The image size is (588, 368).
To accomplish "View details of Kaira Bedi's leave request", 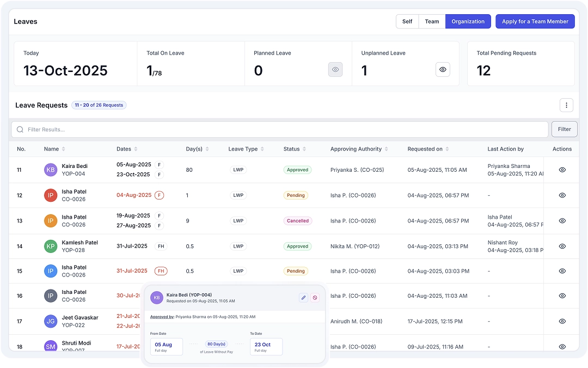I will [562, 170].
